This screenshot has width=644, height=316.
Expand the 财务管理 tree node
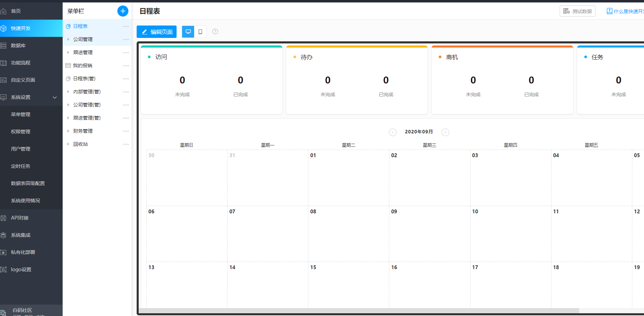click(68, 131)
